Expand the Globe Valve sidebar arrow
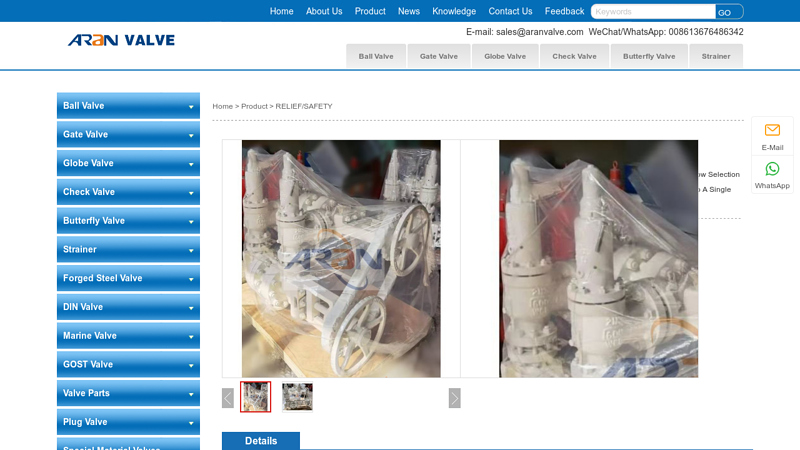Viewport: 800px width, 450px height. [191, 164]
